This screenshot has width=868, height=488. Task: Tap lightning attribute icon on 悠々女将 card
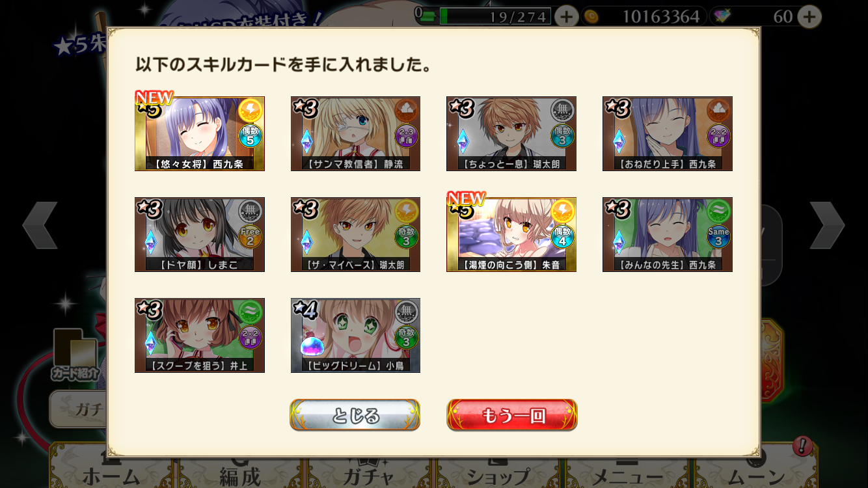tap(251, 111)
